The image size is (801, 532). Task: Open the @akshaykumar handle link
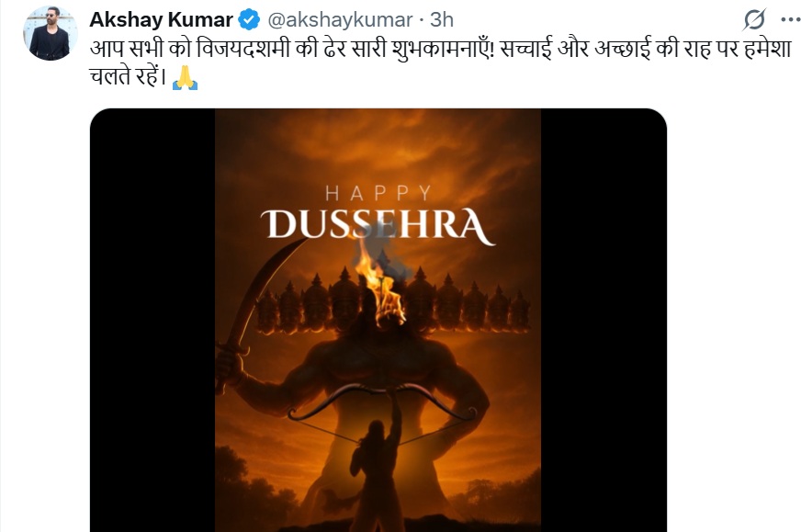coord(340,20)
